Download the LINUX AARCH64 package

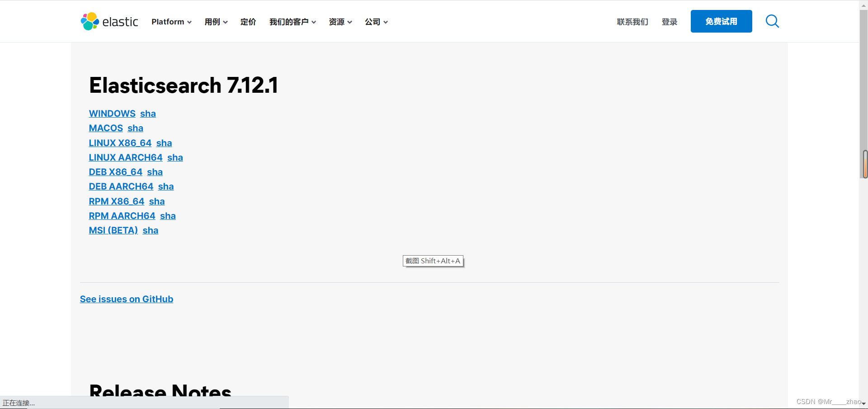tap(126, 157)
